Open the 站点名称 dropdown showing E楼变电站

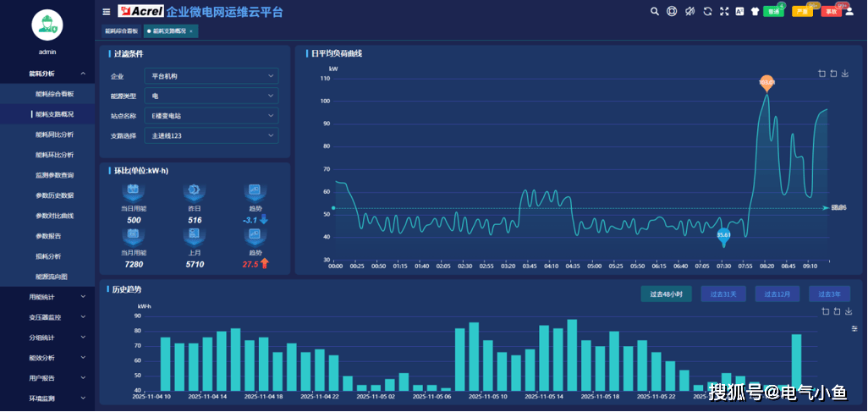212,116
